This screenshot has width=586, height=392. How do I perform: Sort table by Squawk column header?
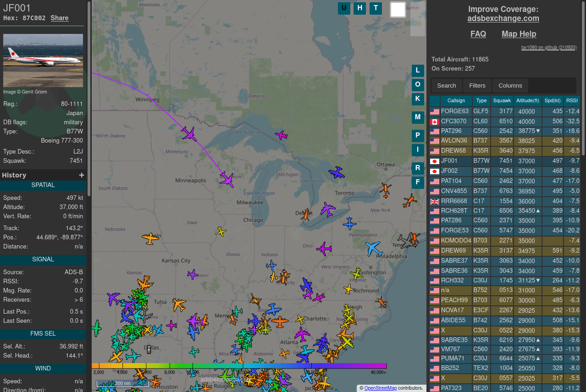[502, 101]
